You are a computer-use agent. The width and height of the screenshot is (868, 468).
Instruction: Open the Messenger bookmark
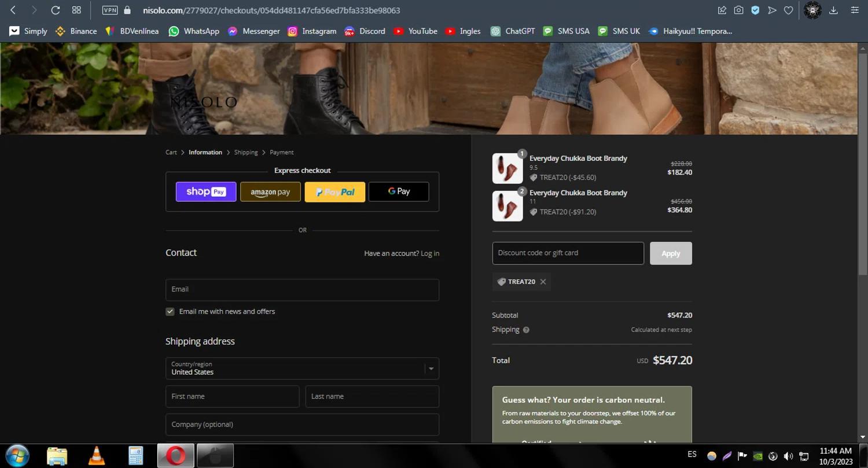point(253,31)
